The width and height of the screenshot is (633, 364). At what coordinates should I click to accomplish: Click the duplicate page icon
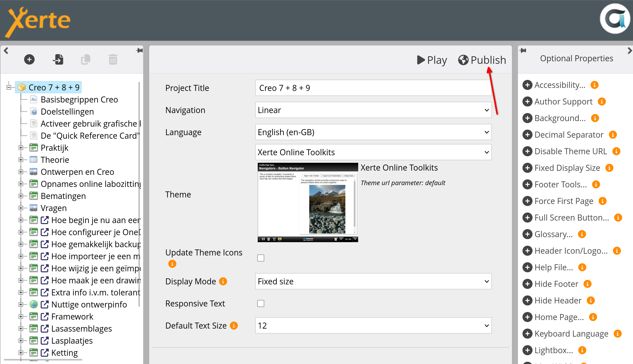pyautogui.click(x=86, y=60)
